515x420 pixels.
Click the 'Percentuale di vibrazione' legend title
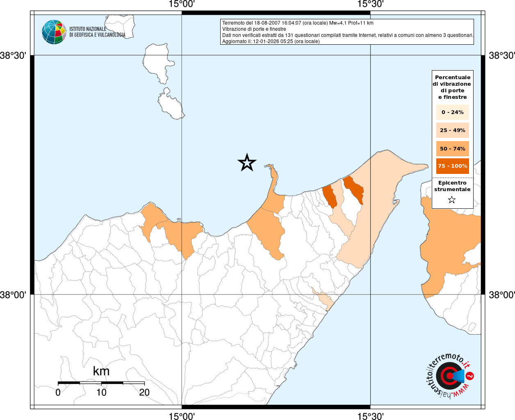[452, 87]
